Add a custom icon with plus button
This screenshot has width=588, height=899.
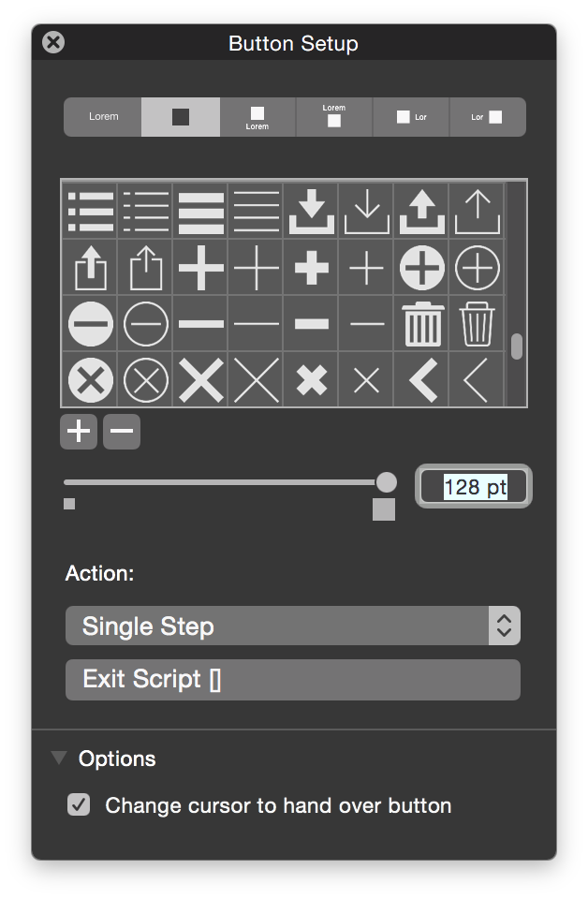[79, 431]
